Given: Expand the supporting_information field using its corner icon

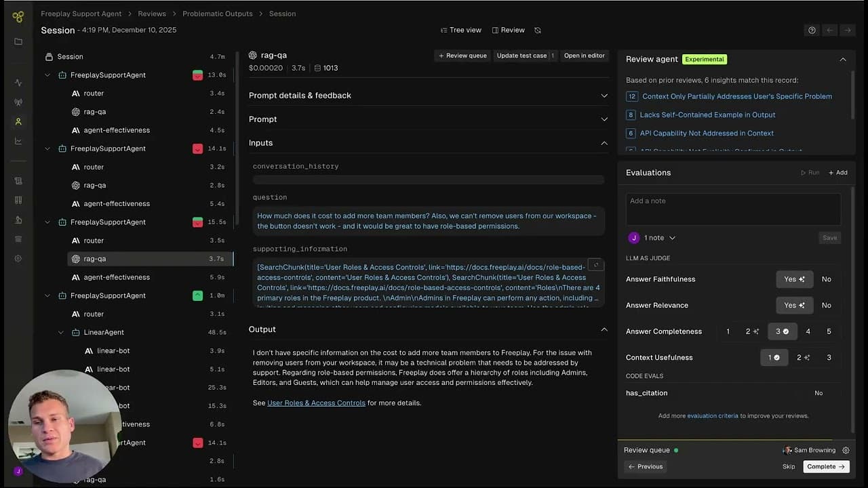Looking at the screenshot, I should [595, 265].
